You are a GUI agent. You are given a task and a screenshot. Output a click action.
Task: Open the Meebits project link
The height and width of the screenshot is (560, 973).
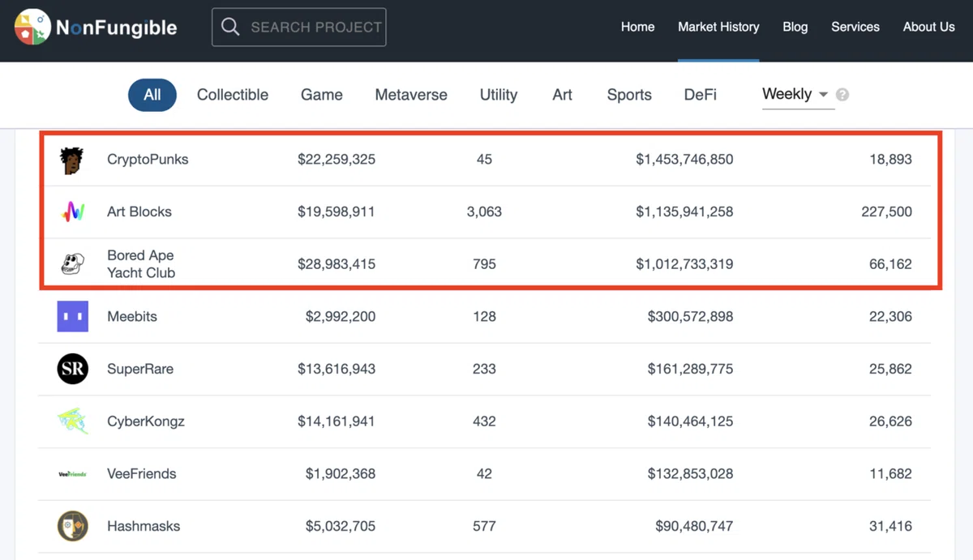tap(132, 316)
